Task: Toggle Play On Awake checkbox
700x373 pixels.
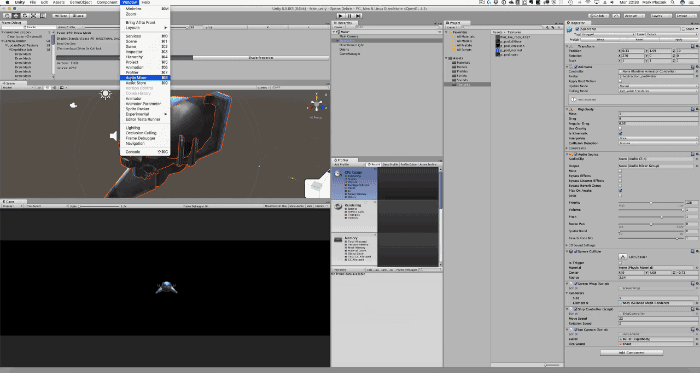Action: click(x=620, y=191)
